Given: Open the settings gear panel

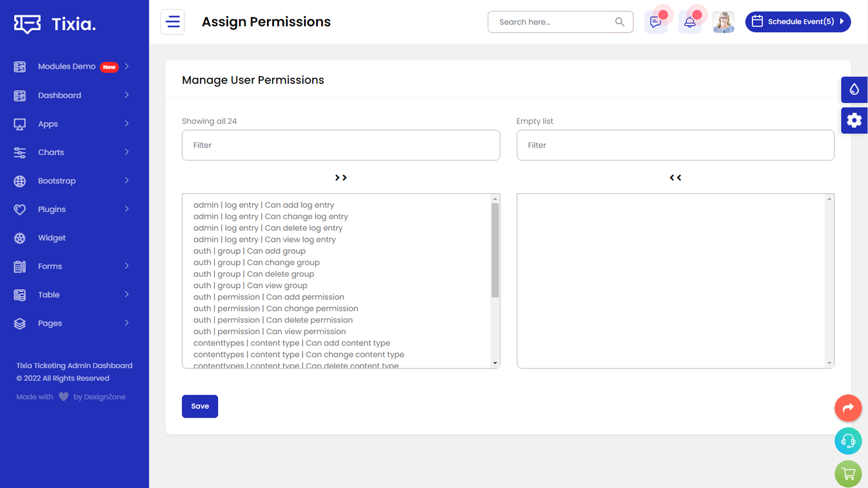Looking at the screenshot, I should pyautogui.click(x=854, y=120).
